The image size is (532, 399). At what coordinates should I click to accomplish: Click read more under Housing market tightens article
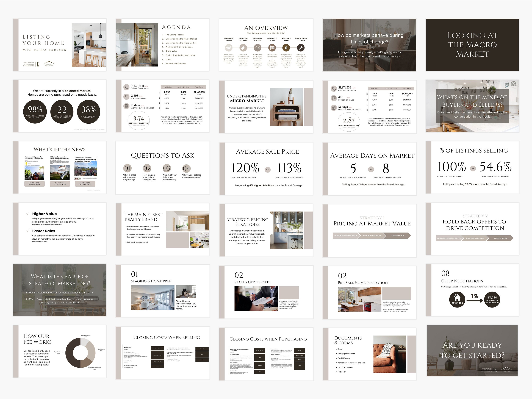coord(34,184)
